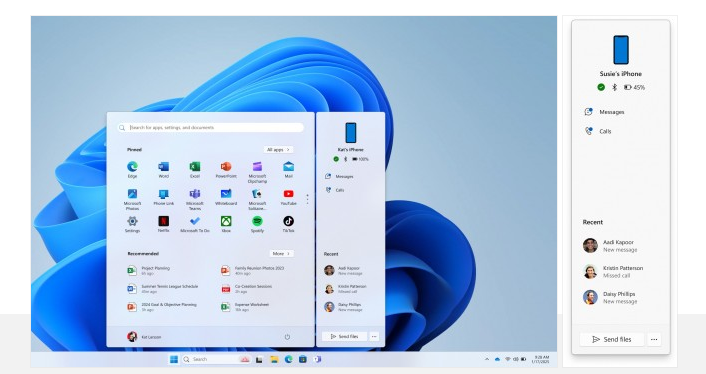
Task: Click the clock and date on taskbar
Action: [541, 359]
